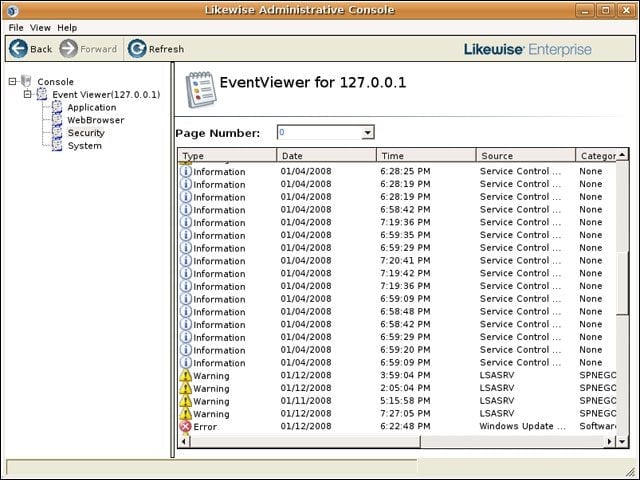Click the resize grip at window corner
Image resolution: width=640 pixels, height=480 pixels.
[630, 471]
